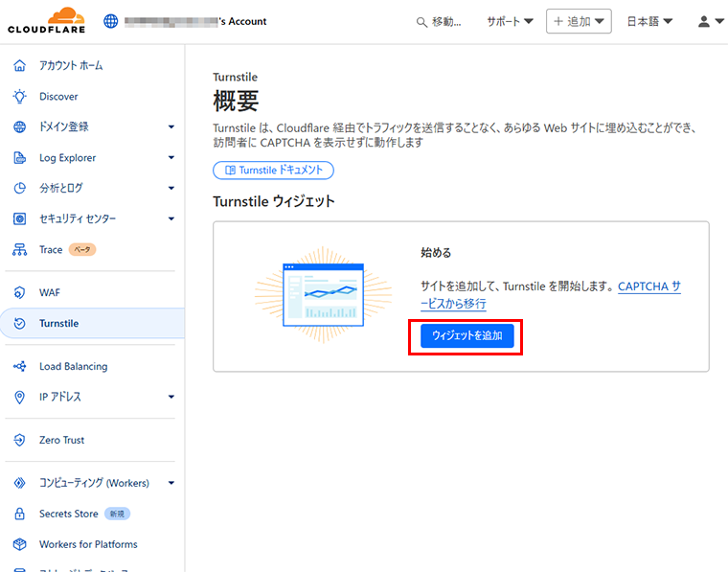The height and width of the screenshot is (572, 728).
Task: Expand the コンピューティング (Workers) submenu arrow
Action: tap(171, 483)
